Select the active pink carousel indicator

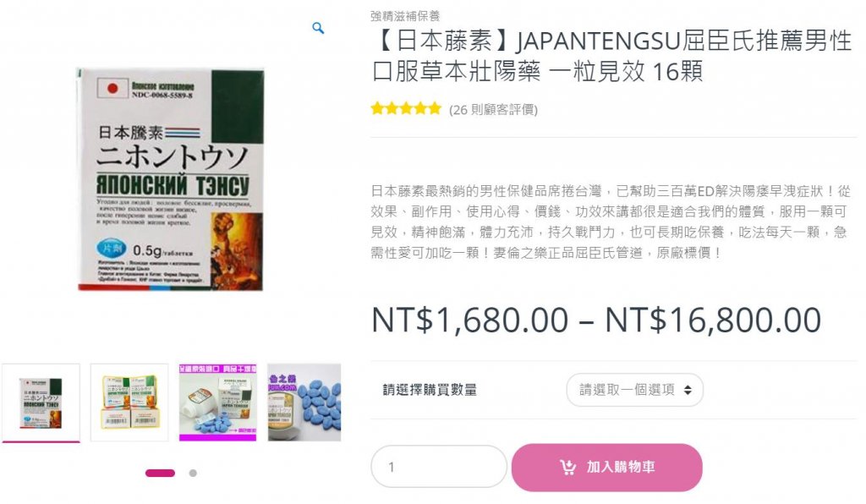(x=160, y=473)
